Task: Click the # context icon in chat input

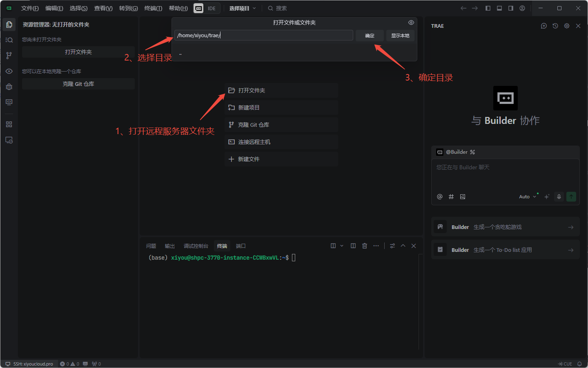Action: [x=451, y=197]
